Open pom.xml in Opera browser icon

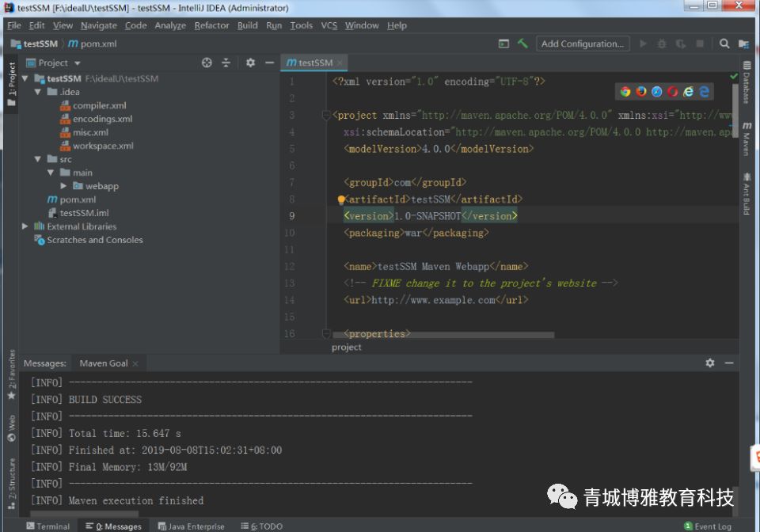click(x=672, y=92)
